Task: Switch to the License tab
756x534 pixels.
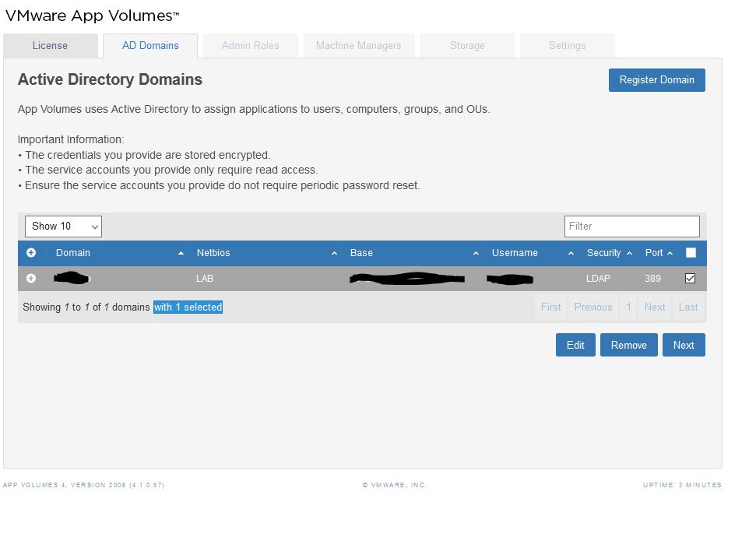Action: click(x=50, y=46)
